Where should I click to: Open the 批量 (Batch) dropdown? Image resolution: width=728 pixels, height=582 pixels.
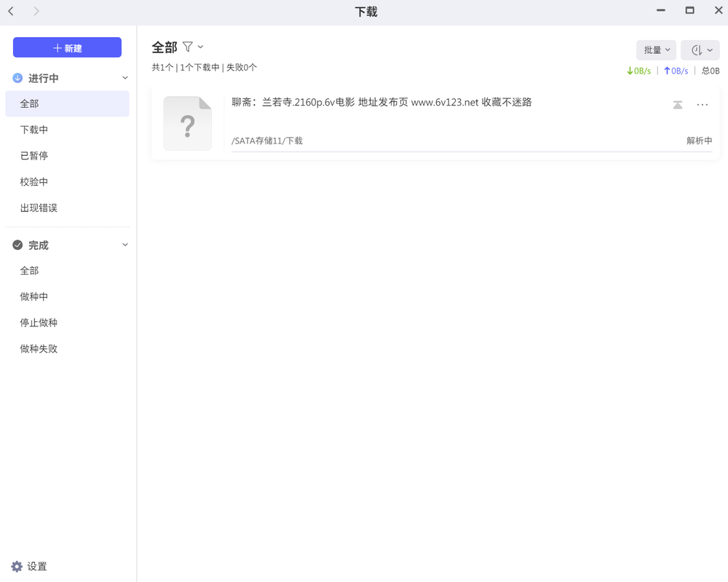click(656, 50)
